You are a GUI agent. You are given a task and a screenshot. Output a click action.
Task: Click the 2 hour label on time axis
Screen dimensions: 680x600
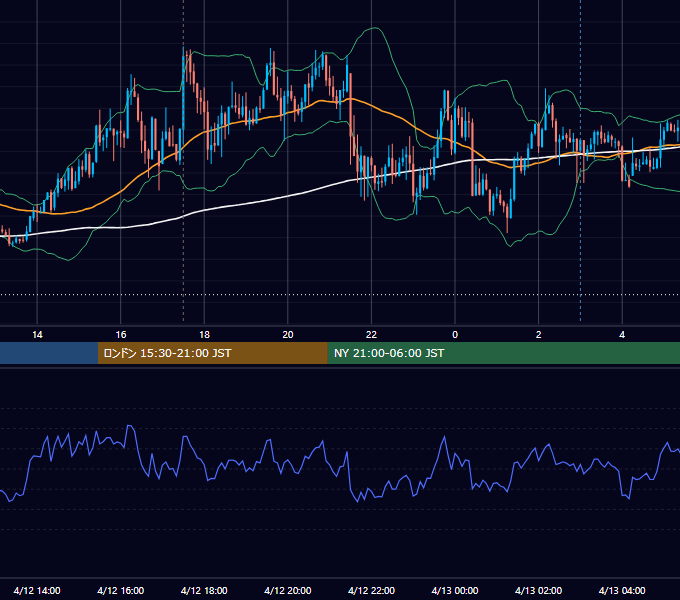tap(539, 335)
